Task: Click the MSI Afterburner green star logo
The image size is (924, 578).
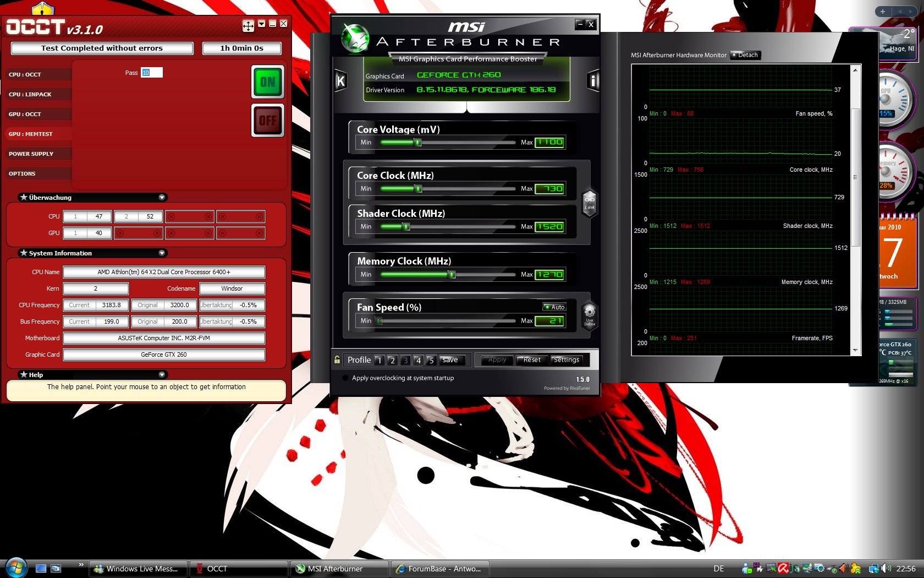Action: click(x=355, y=39)
